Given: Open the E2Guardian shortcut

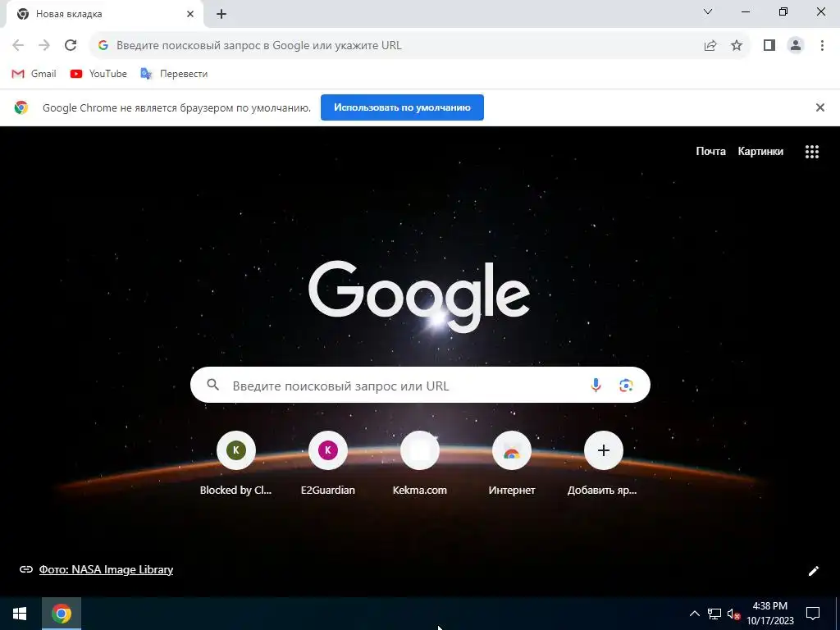Looking at the screenshot, I should point(328,464).
